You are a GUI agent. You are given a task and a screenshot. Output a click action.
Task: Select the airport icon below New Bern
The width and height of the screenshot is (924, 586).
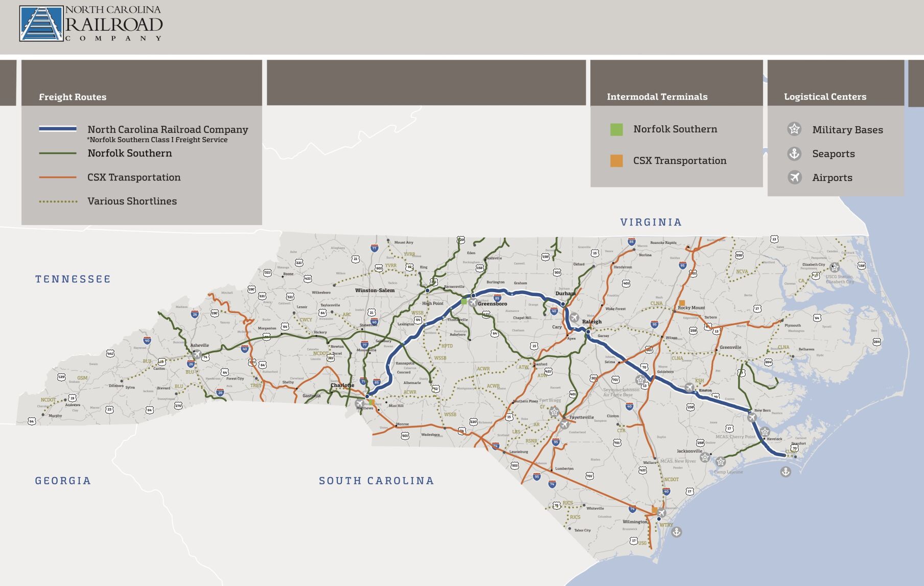(x=751, y=418)
